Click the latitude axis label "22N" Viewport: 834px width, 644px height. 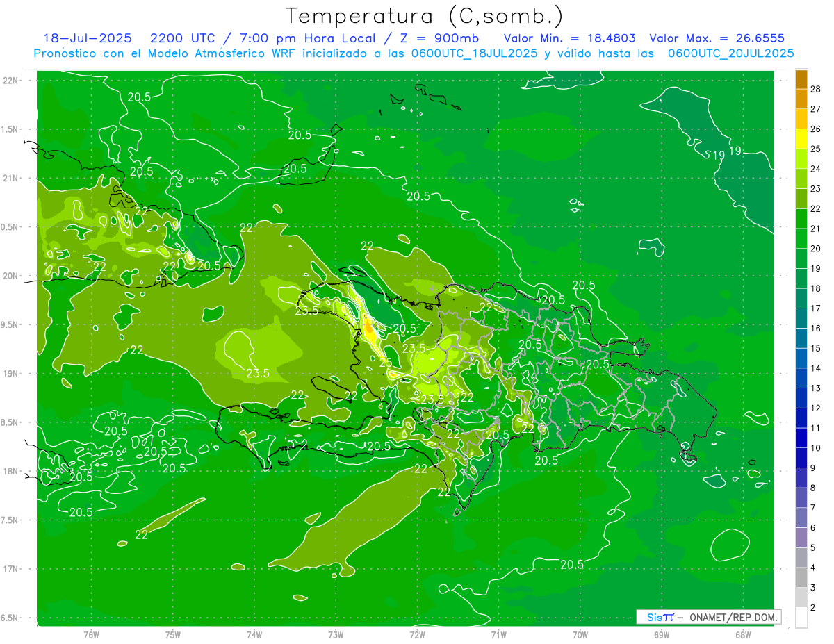[12, 80]
